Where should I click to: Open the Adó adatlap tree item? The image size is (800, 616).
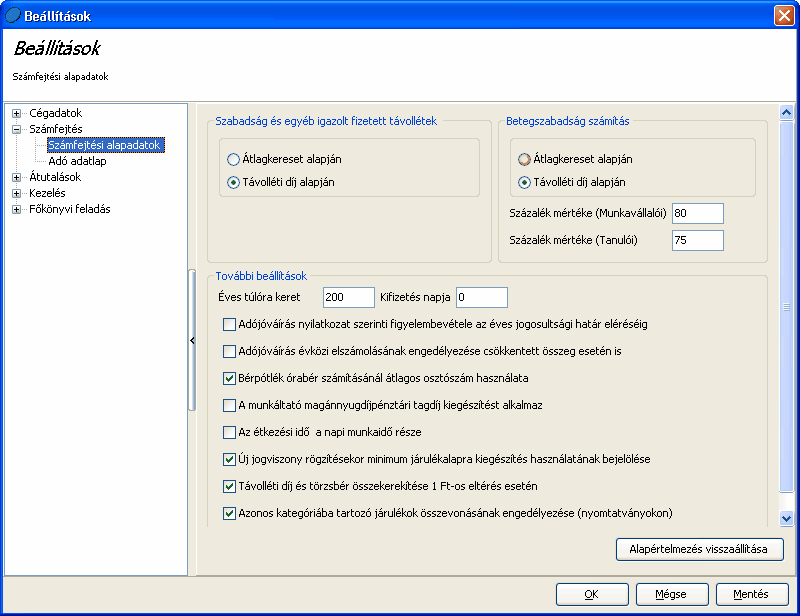(x=78, y=161)
